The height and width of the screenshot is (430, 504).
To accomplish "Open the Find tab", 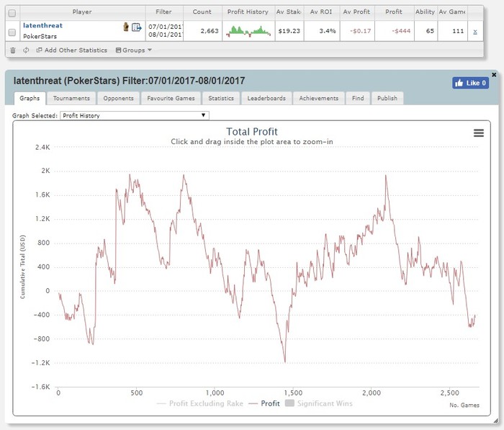I will coord(358,98).
